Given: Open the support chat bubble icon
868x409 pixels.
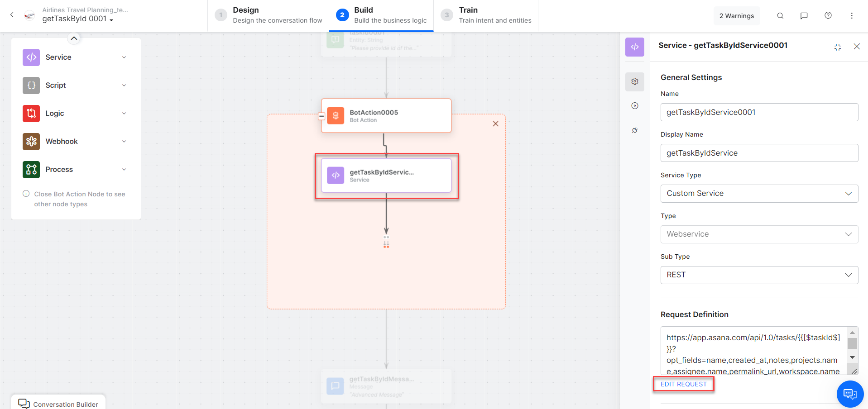Looking at the screenshot, I should [850, 394].
